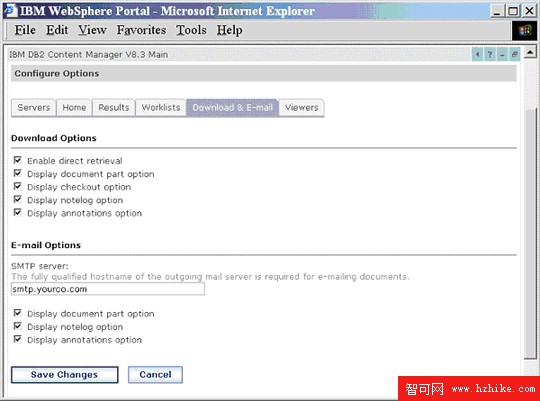540x401 pixels.
Task: Maximize the Internet Explorer window
Action: (x=513, y=11)
